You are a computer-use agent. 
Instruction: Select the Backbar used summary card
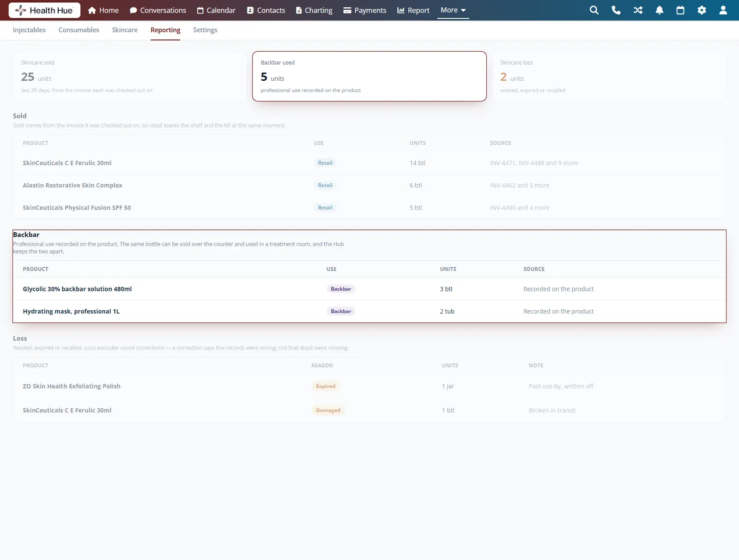369,76
